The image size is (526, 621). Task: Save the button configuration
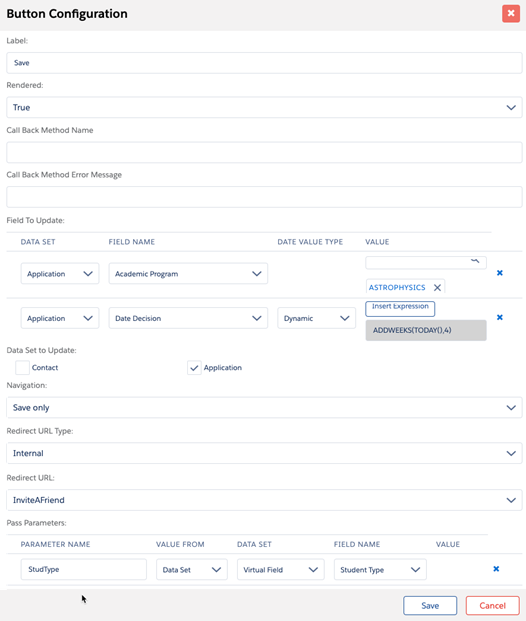pos(430,606)
